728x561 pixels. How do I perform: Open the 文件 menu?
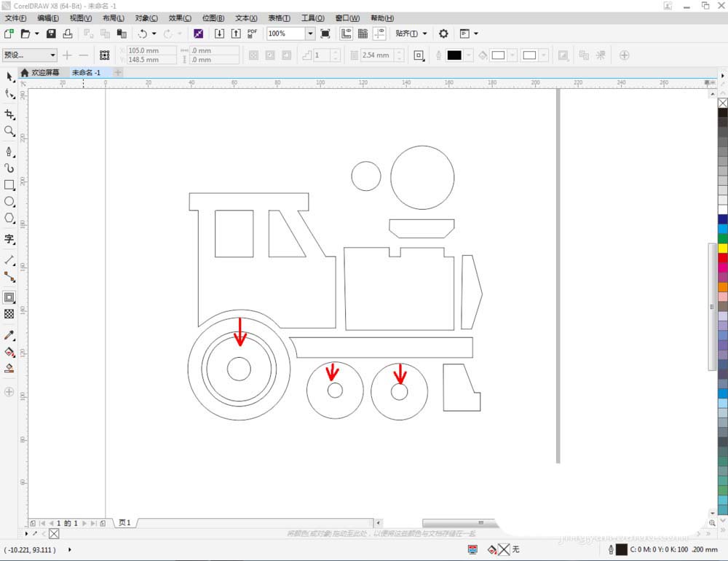16,18
